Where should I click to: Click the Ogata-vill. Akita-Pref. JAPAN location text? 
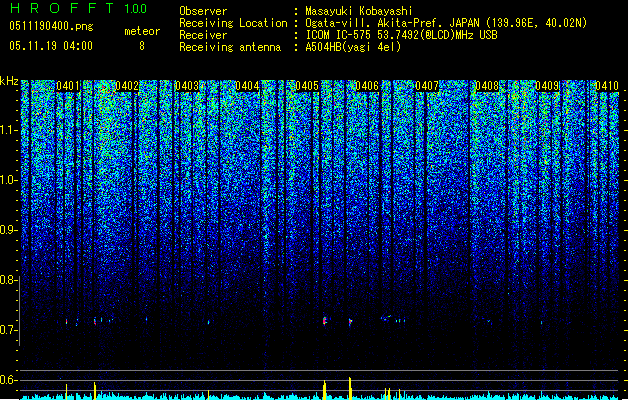click(x=446, y=23)
